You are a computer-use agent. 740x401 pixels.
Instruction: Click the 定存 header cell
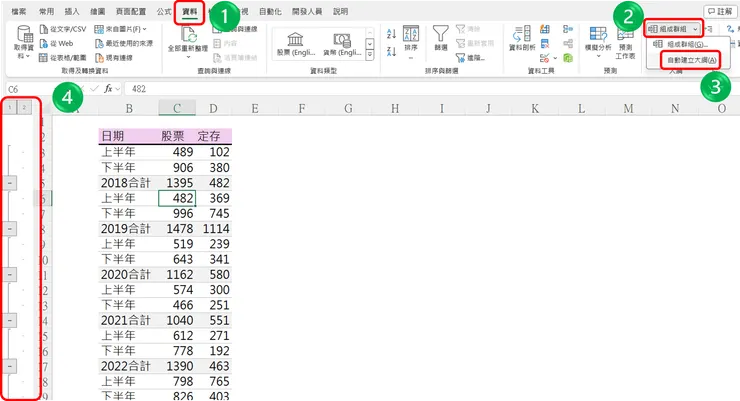pyautogui.click(x=213, y=136)
